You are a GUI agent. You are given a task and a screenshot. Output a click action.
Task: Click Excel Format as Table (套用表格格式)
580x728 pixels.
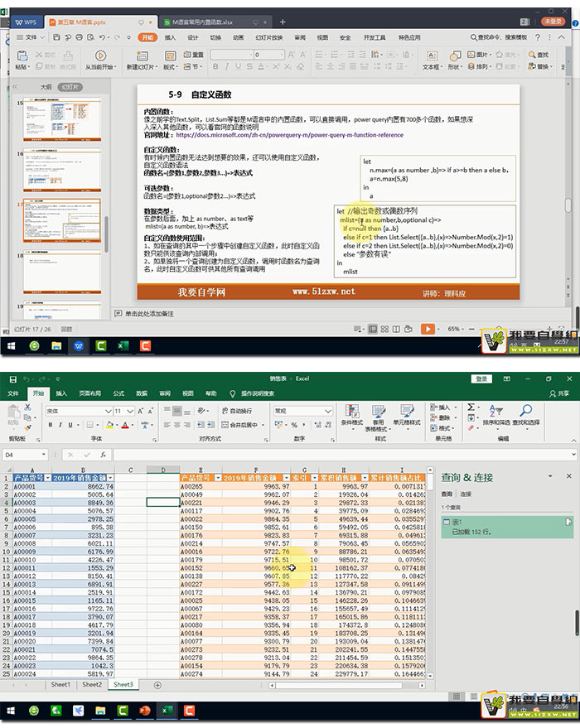coord(378,417)
